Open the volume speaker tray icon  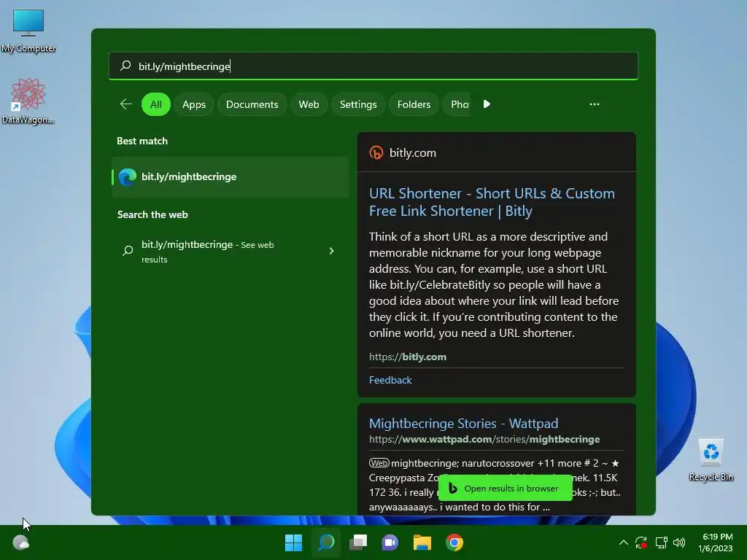[x=679, y=542]
